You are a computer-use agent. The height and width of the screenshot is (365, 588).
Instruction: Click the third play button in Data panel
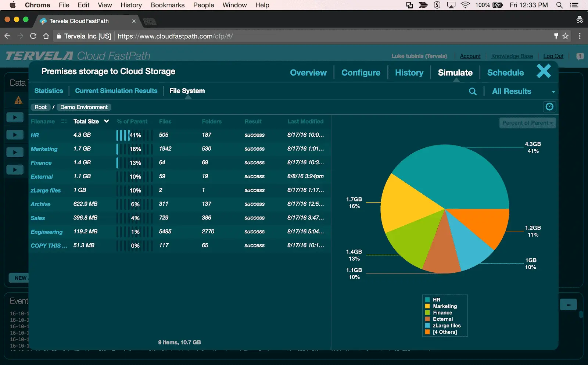[15, 152]
